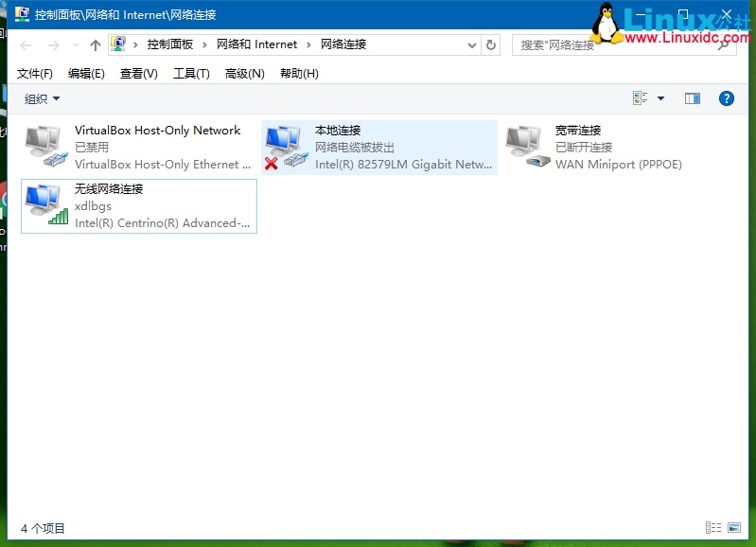Image resolution: width=756 pixels, height=547 pixels.
Task: Select 网络连接 breadcrumb
Action: 343,44
